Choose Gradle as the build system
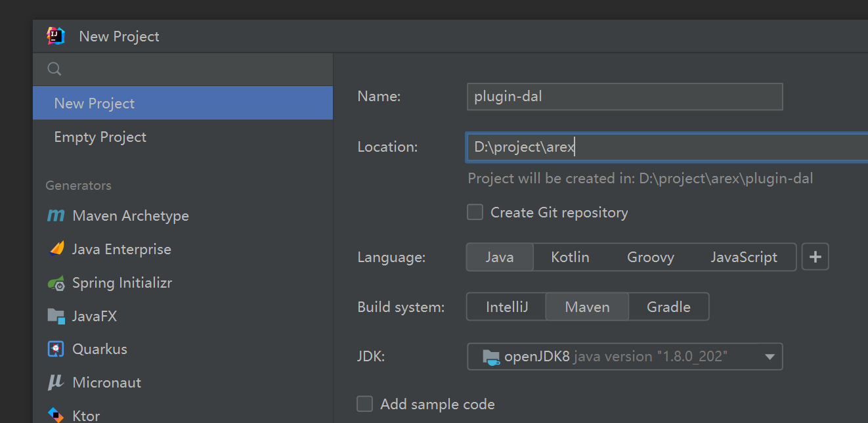Viewport: 868px width, 423px height. (x=668, y=307)
